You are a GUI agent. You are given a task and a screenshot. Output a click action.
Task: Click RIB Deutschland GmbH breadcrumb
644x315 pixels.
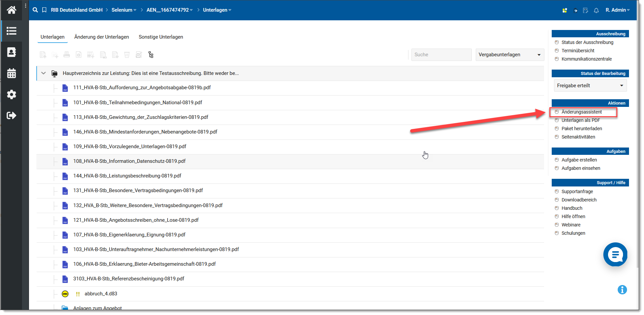coord(77,10)
